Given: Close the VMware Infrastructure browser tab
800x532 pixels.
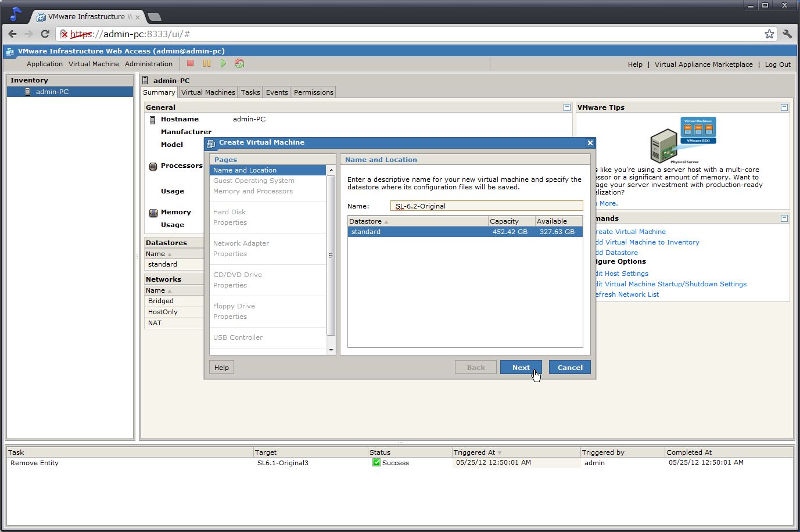Looking at the screenshot, I should (138, 17).
